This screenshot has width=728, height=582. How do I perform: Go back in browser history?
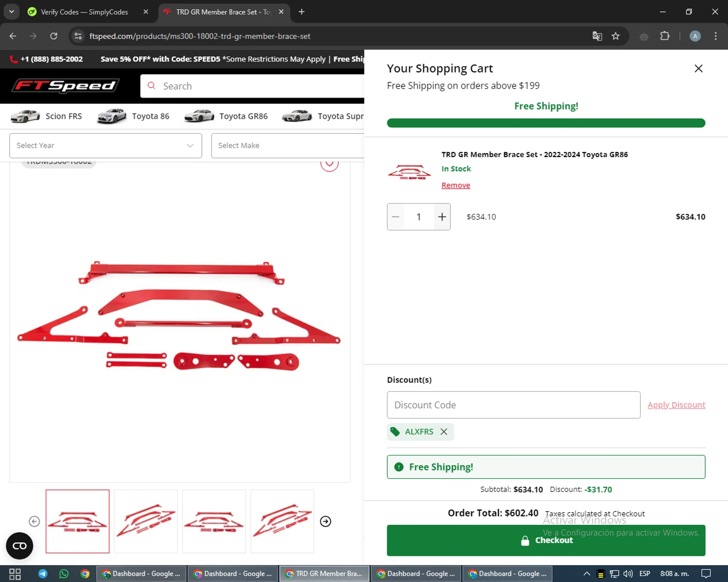pyautogui.click(x=13, y=36)
